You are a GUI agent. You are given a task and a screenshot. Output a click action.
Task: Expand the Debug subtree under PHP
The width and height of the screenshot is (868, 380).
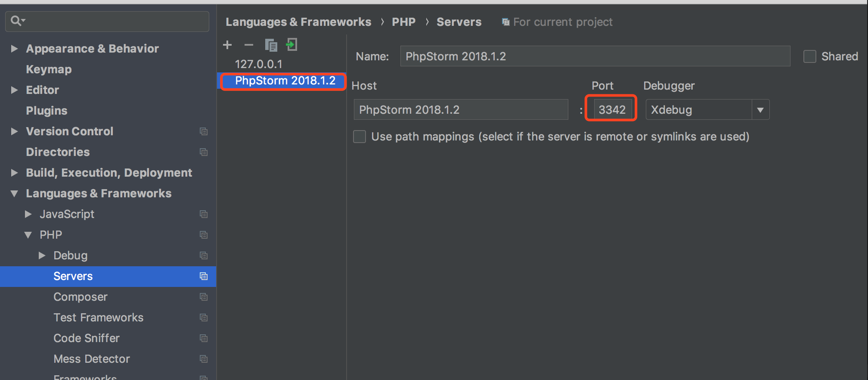tap(42, 255)
